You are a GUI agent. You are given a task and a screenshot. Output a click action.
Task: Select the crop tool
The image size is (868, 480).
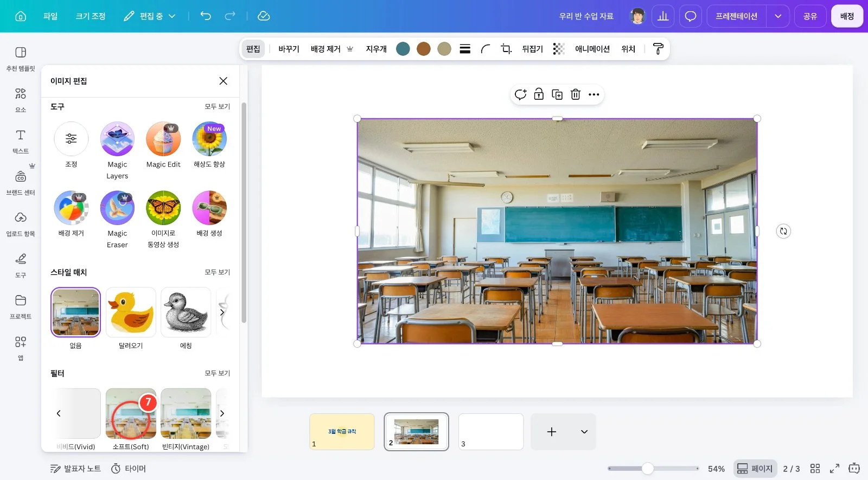coord(506,49)
